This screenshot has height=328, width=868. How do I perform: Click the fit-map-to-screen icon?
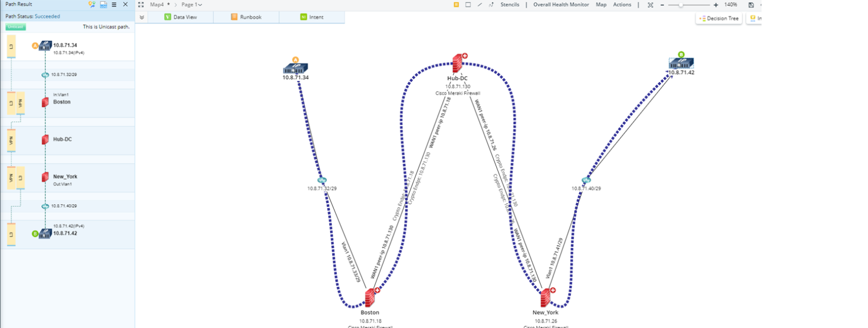tap(650, 5)
